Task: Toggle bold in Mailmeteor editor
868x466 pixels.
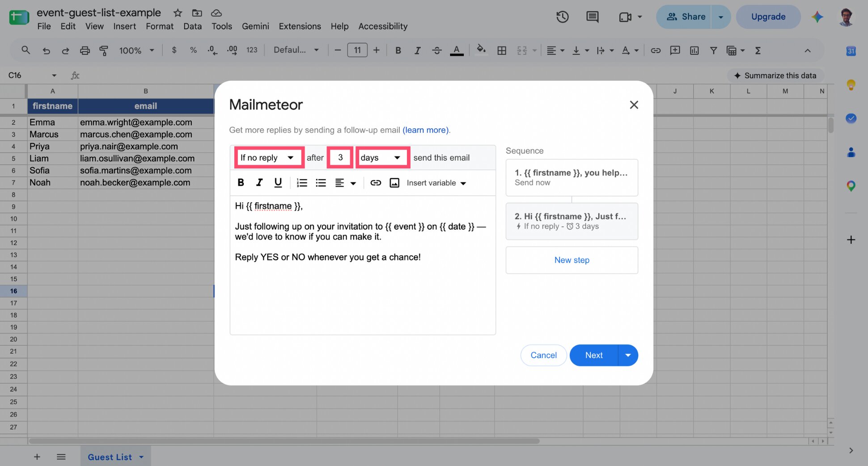Action: click(x=241, y=182)
